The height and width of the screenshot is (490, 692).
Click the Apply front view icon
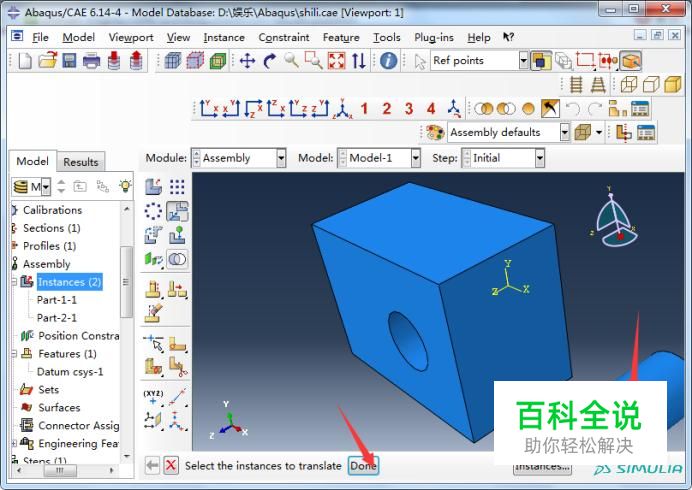[208, 109]
